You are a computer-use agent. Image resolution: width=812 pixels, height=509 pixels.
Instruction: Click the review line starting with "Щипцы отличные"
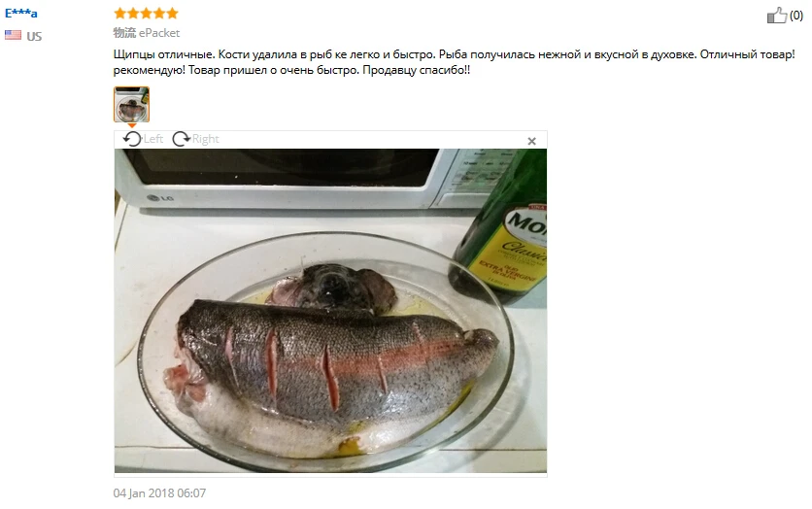455,54
